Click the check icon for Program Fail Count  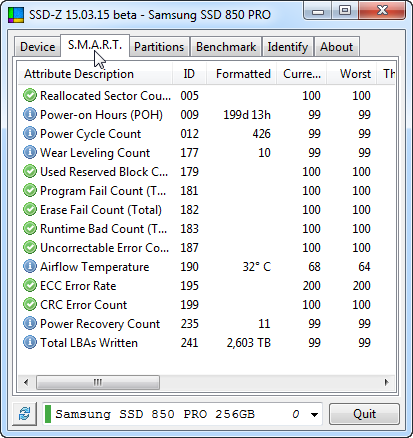coord(30,191)
